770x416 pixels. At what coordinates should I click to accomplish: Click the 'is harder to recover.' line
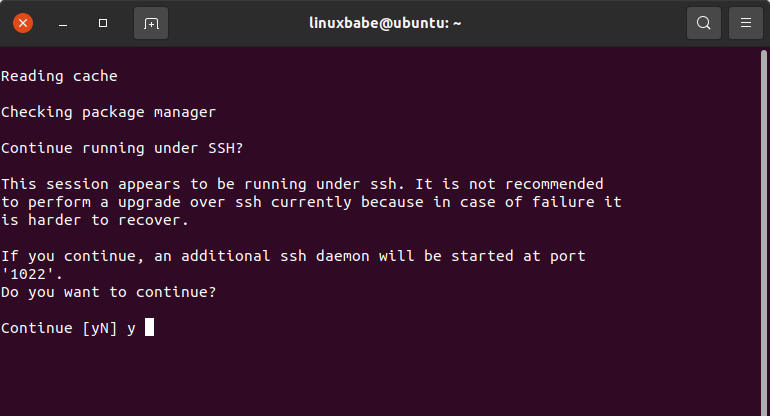pyautogui.click(x=96, y=220)
